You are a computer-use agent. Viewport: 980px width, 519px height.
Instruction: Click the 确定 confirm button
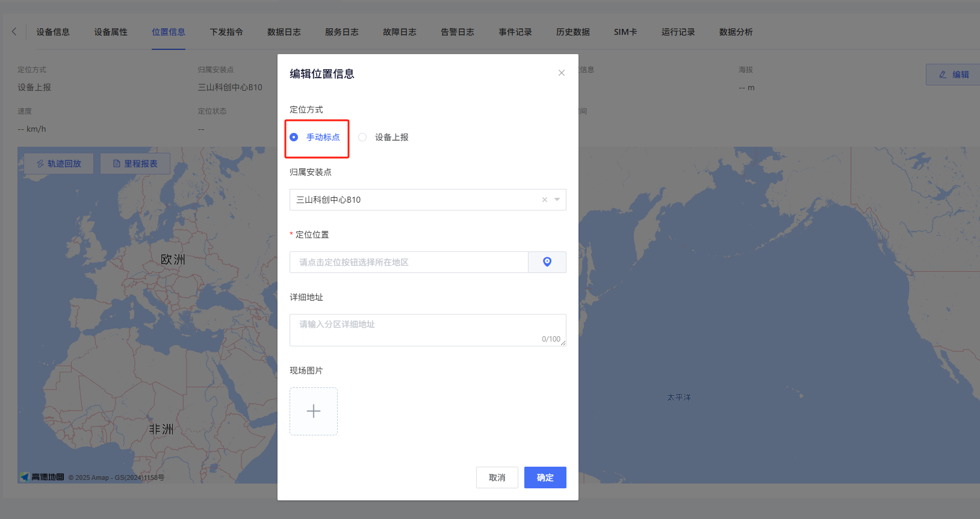545,478
